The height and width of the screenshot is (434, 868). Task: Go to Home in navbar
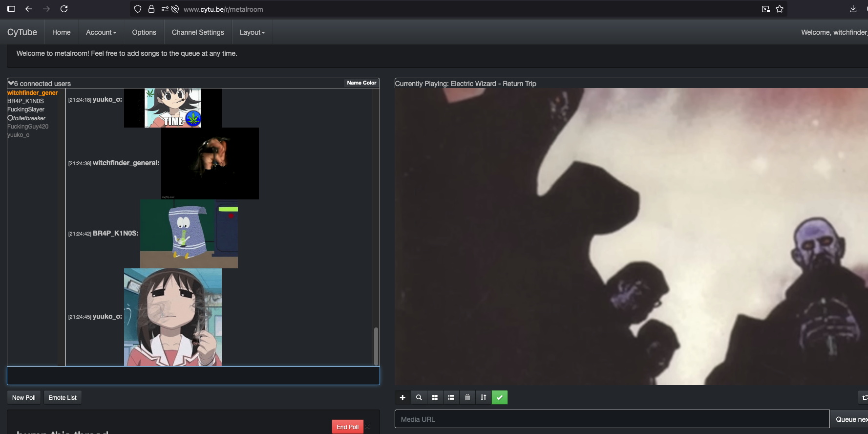62,32
